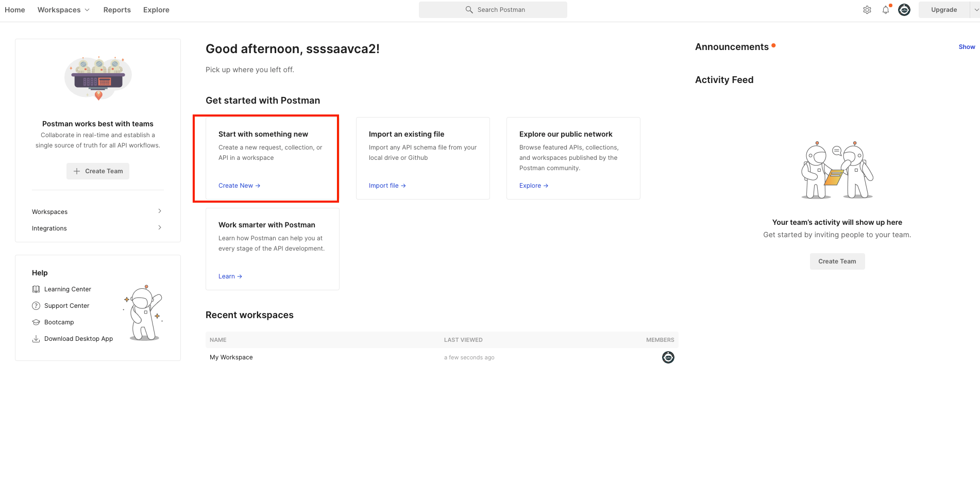Viewport: 980px width, 495px height.
Task: Click the Activity Feed heading
Action: click(724, 80)
